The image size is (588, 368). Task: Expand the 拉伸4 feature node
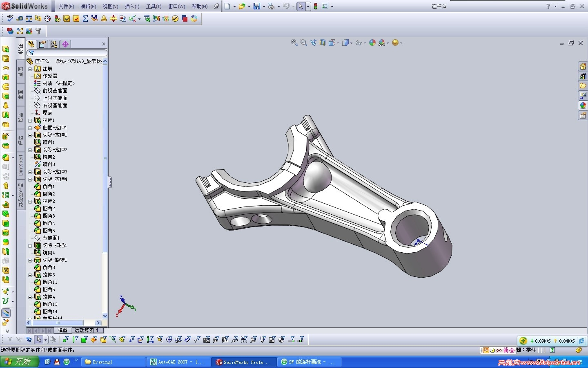[30, 297]
